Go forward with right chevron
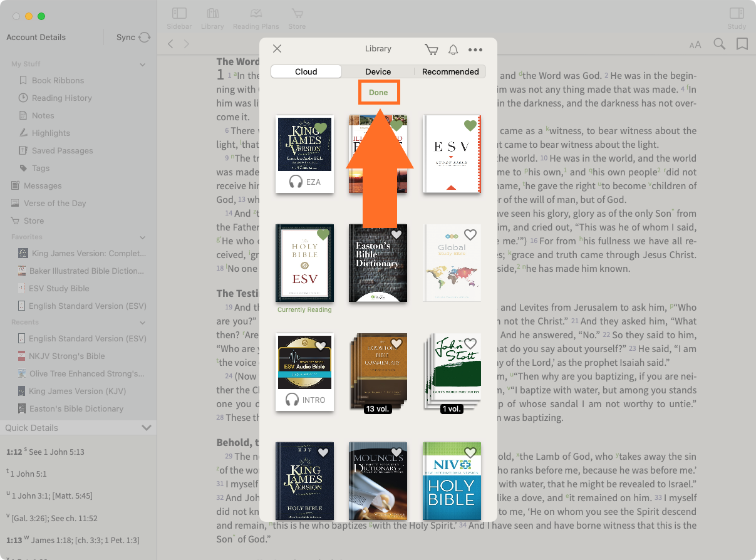The image size is (756, 560). click(186, 44)
